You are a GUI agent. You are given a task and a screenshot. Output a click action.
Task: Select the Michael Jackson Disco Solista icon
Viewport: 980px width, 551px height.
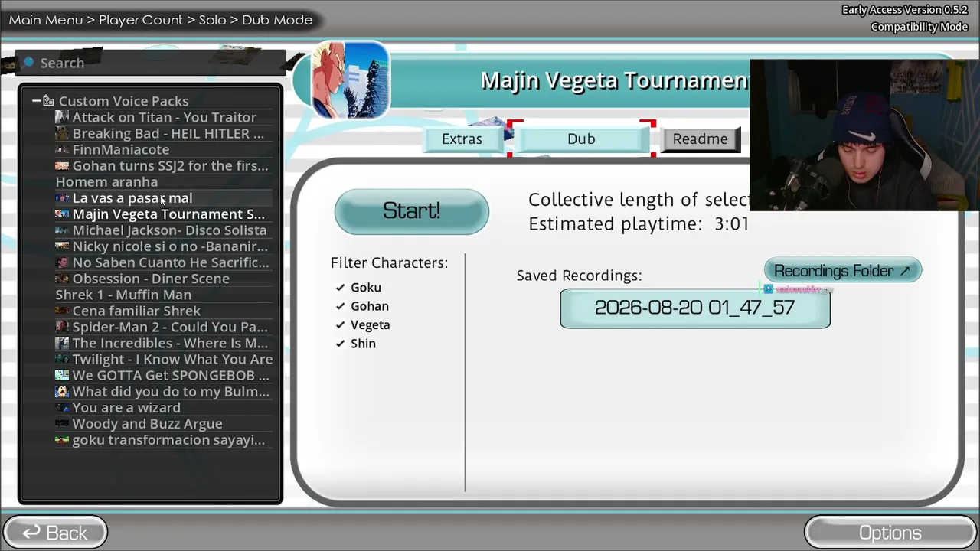[62, 230]
